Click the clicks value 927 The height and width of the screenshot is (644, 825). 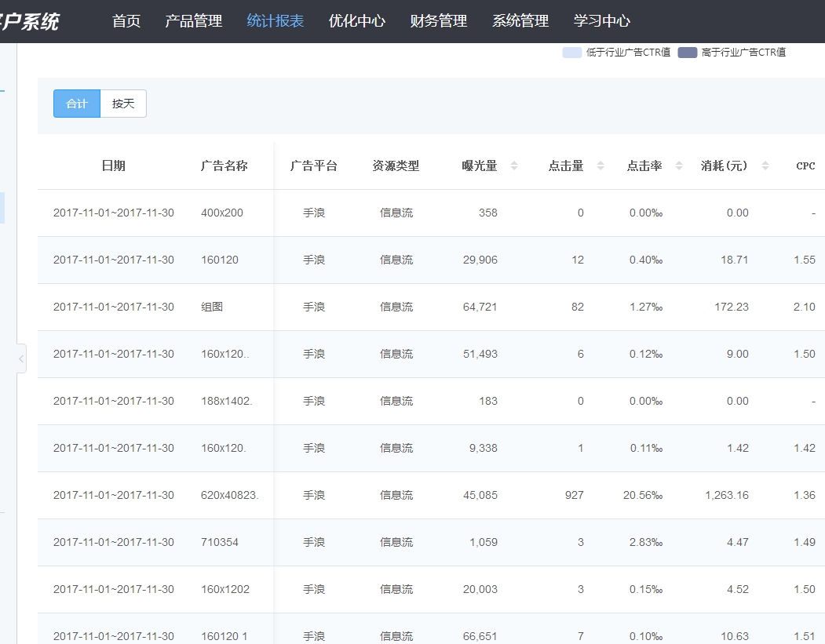pyautogui.click(x=574, y=495)
